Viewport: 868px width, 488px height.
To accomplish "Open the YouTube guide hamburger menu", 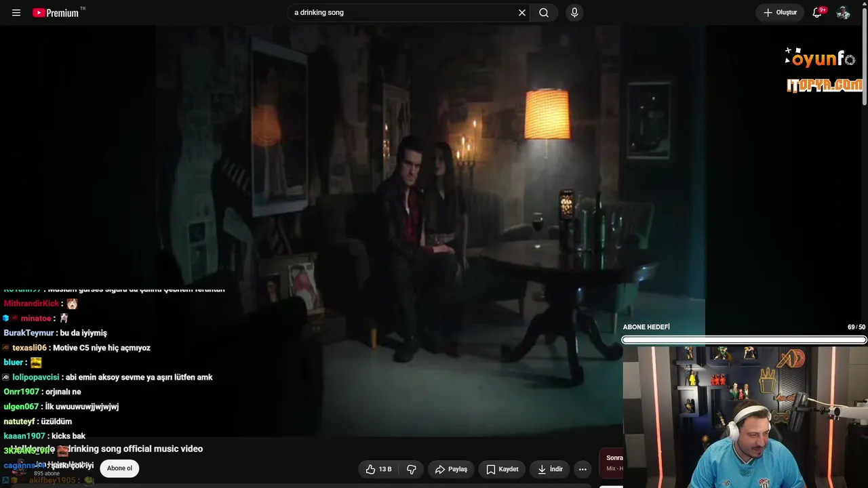I will tap(16, 13).
